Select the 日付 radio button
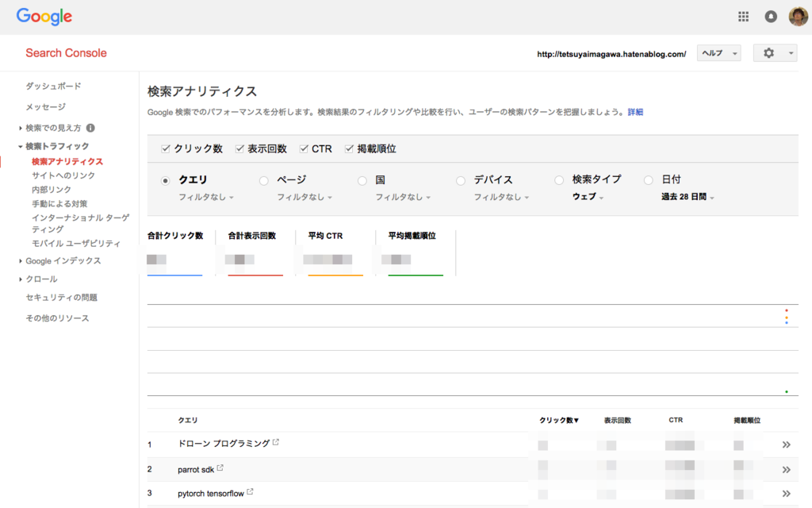 tap(649, 180)
